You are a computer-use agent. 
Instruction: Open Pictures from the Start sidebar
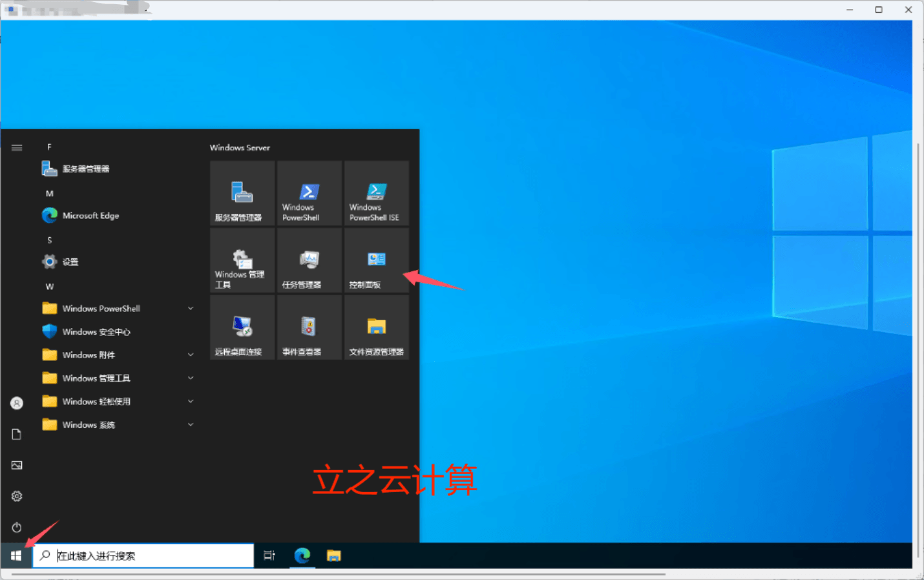tap(17, 465)
